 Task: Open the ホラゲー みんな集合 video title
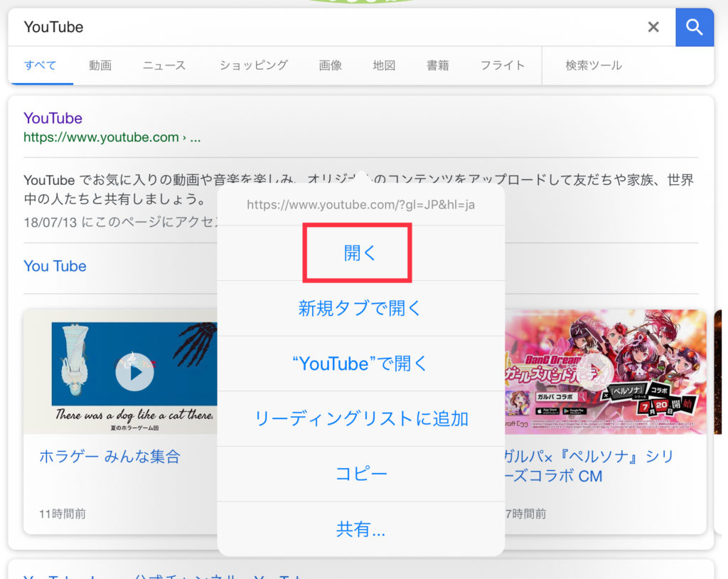(109, 457)
